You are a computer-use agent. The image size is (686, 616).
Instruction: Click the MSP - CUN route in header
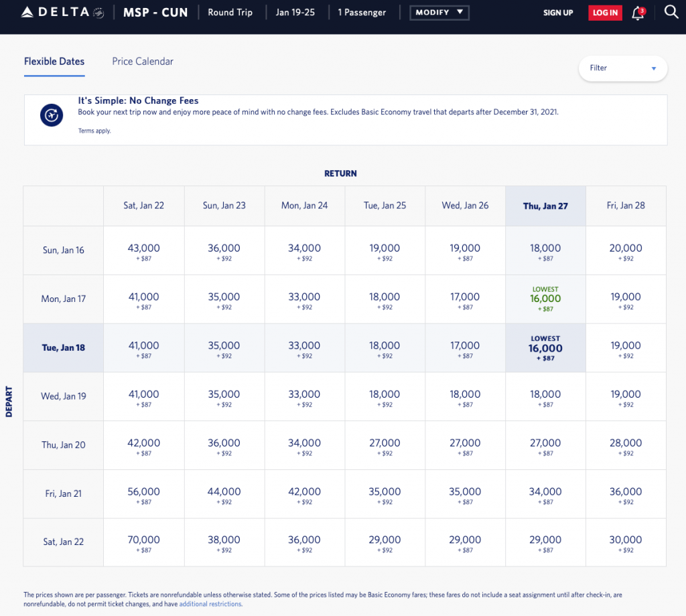click(x=155, y=13)
